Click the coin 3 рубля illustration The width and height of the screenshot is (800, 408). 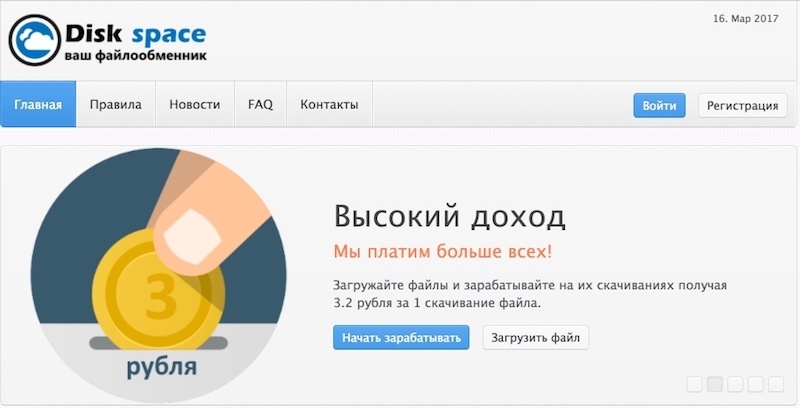pos(158,275)
